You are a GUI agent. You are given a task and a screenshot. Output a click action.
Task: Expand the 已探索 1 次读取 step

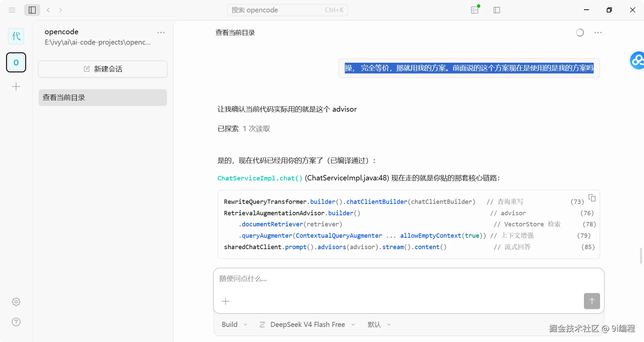point(244,129)
